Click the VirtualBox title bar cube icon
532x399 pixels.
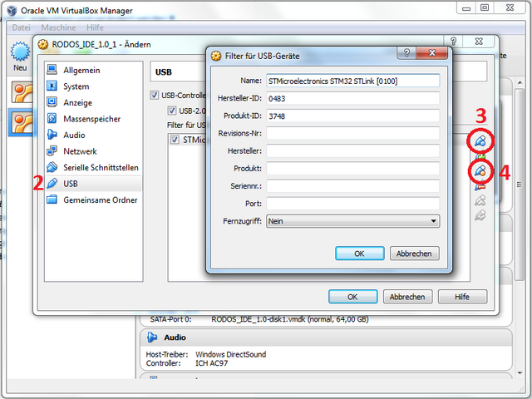12,11
